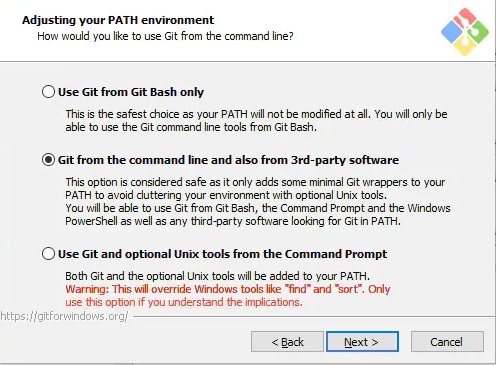Click the Adjusting your PATH environment heading
496x365 pixels.
click(x=118, y=20)
